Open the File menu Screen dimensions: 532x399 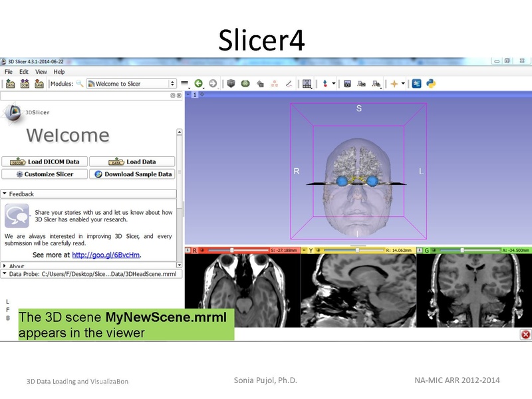pos(9,72)
